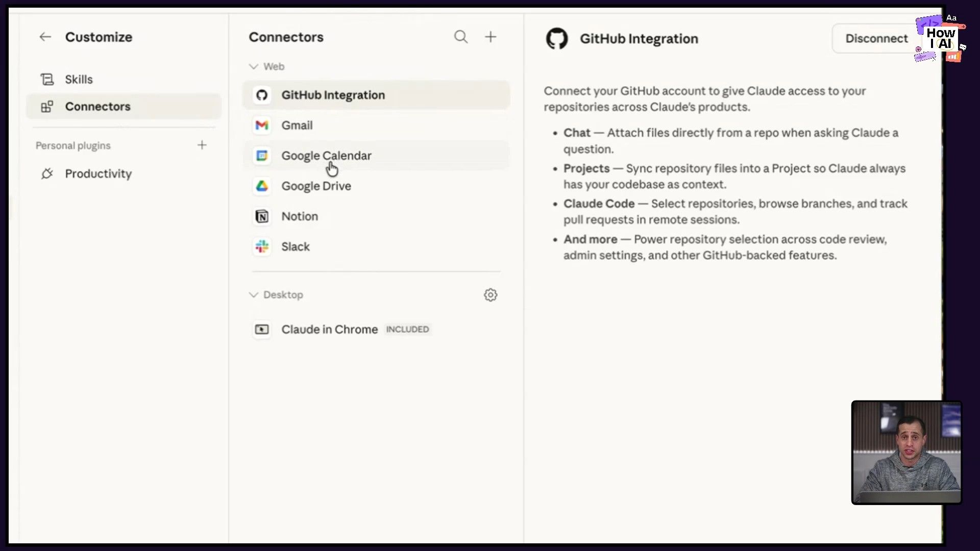Search connectors with the magnifier icon
980x551 pixels.
(461, 37)
